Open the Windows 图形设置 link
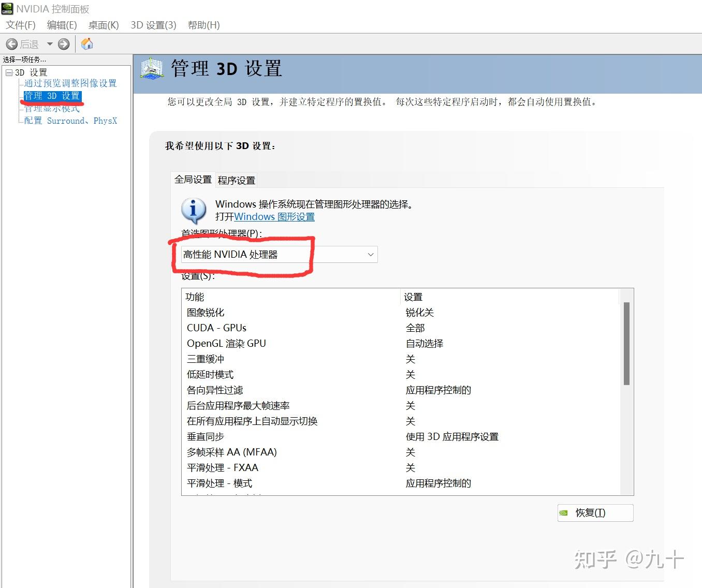The height and width of the screenshot is (588, 702). tap(274, 217)
